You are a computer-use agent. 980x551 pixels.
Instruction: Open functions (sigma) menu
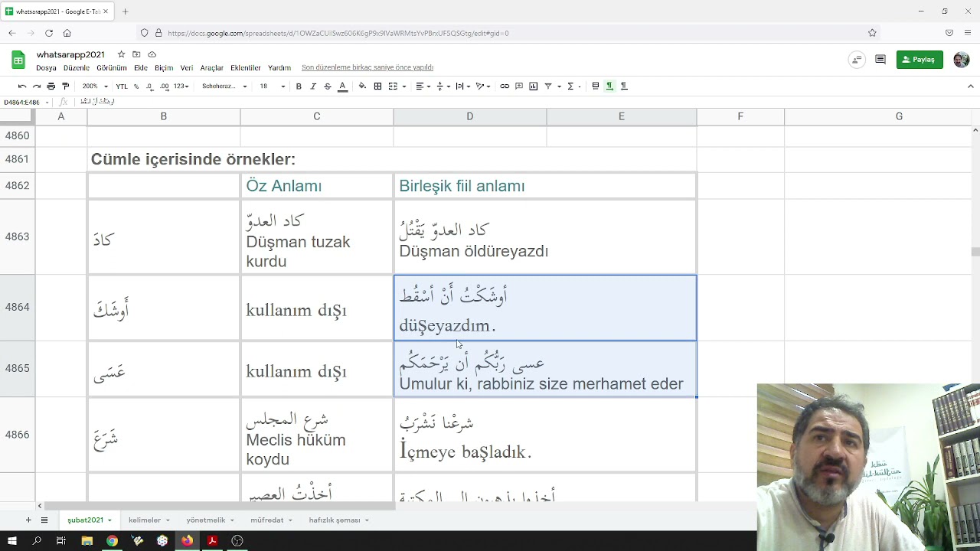[x=570, y=86]
